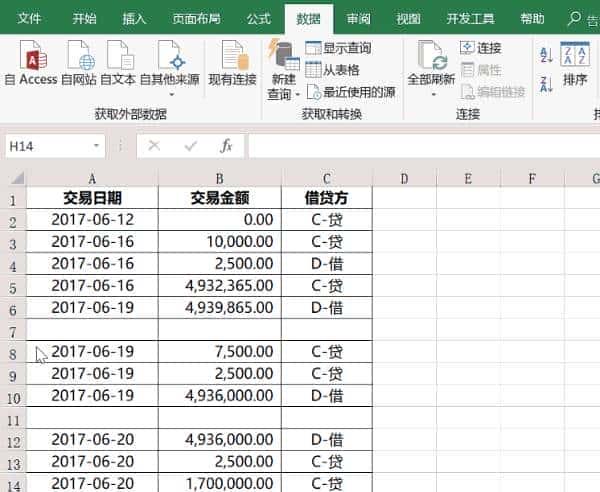
Task: Select column E header
Action: (x=468, y=179)
